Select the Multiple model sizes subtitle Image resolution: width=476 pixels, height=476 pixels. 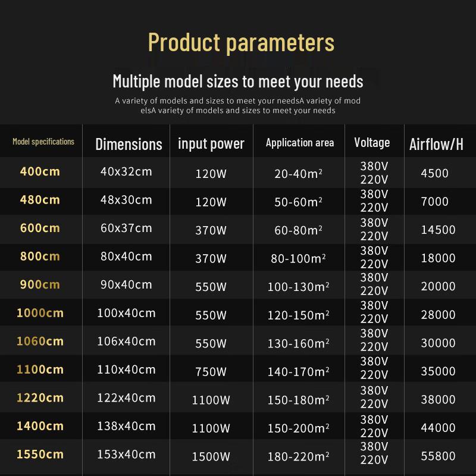[x=238, y=82]
